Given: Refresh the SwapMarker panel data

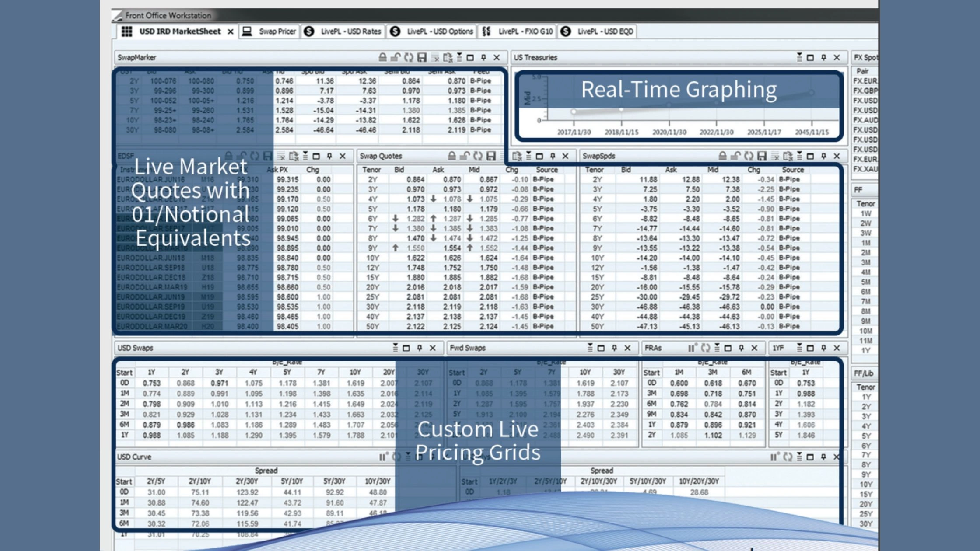Looking at the screenshot, I should tap(409, 57).
